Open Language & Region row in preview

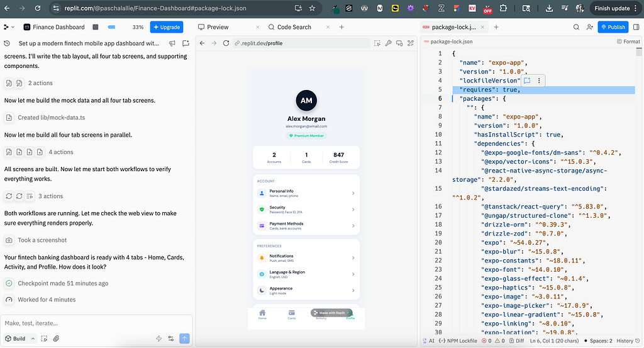[306, 274]
